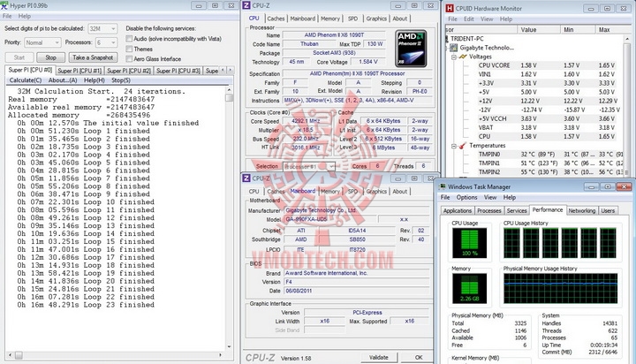The width and height of the screenshot is (636, 364).
Task: Collapse the Voltages tree node
Action: pos(454,57)
